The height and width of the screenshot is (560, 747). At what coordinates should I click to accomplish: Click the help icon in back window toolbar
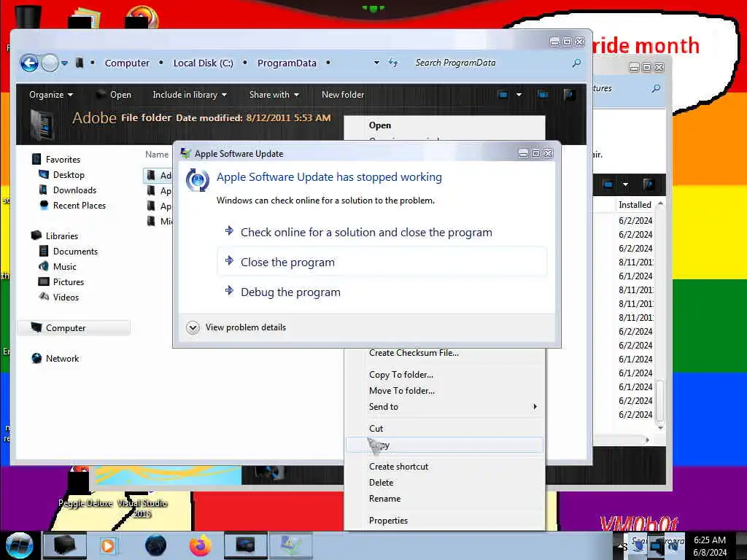649,184
